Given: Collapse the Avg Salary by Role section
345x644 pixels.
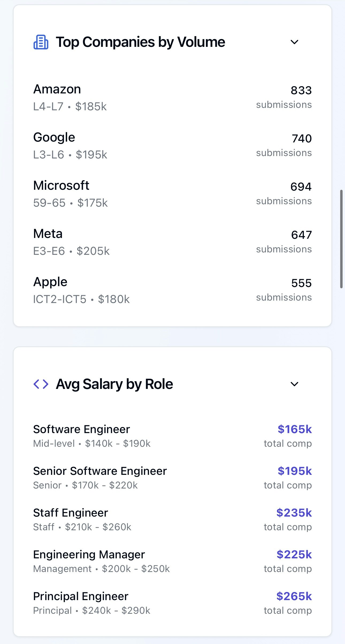Looking at the screenshot, I should 294,384.
